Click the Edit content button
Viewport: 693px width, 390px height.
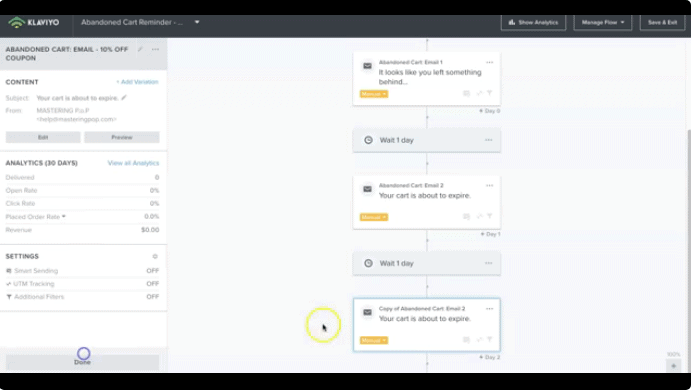pos(43,137)
